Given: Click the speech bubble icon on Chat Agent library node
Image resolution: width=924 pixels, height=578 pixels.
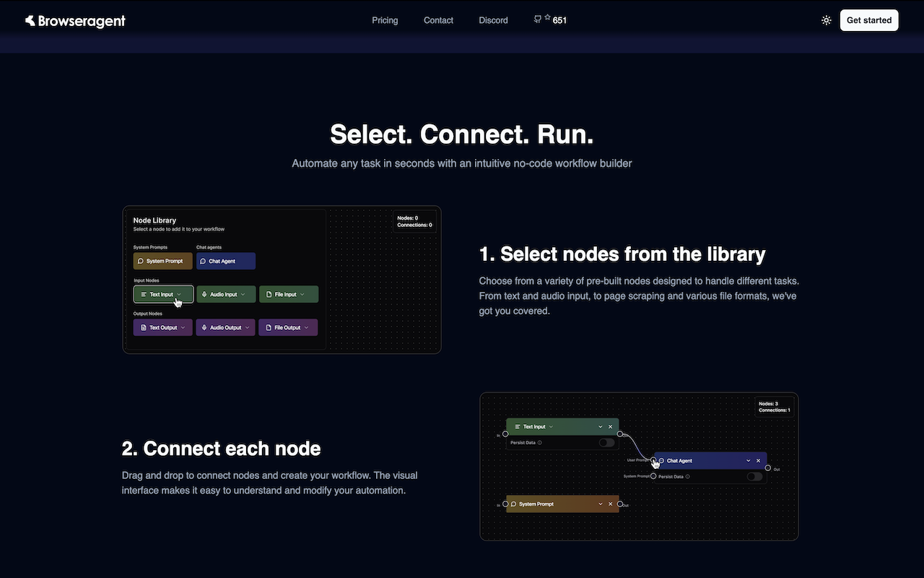Looking at the screenshot, I should (204, 262).
